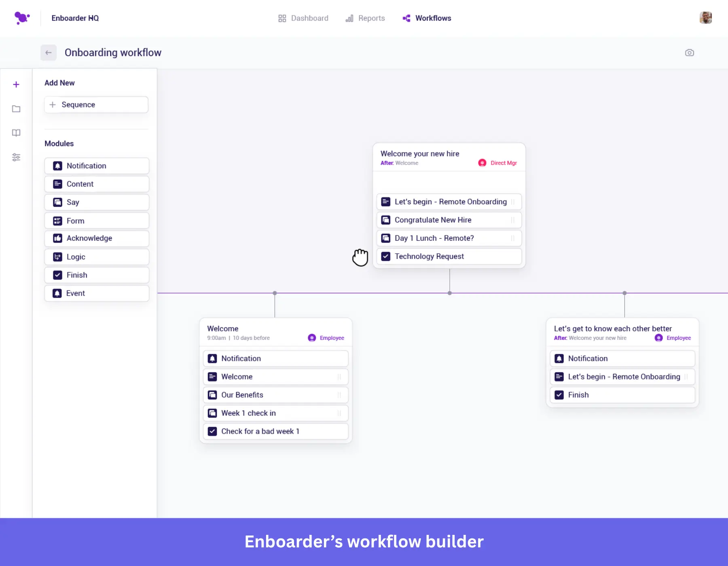728x566 pixels.
Task: Click Employee badge on Welcome sequence
Action: click(326, 338)
